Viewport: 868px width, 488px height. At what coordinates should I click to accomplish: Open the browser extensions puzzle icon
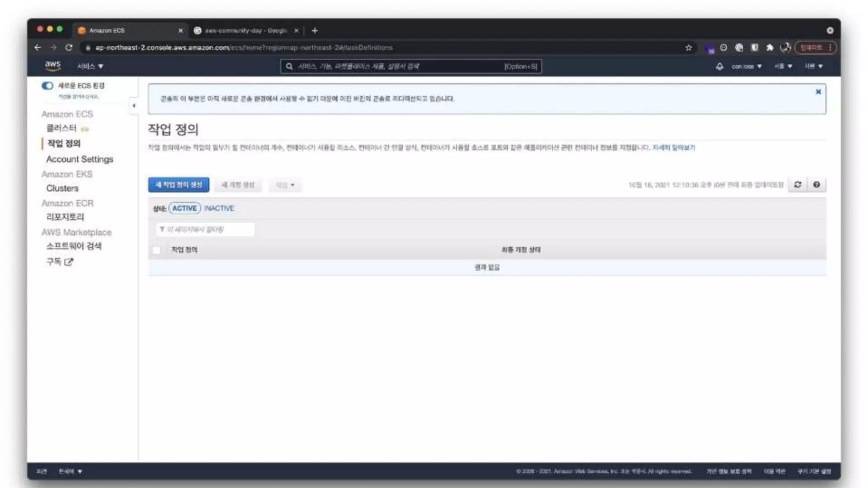click(770, 48)
